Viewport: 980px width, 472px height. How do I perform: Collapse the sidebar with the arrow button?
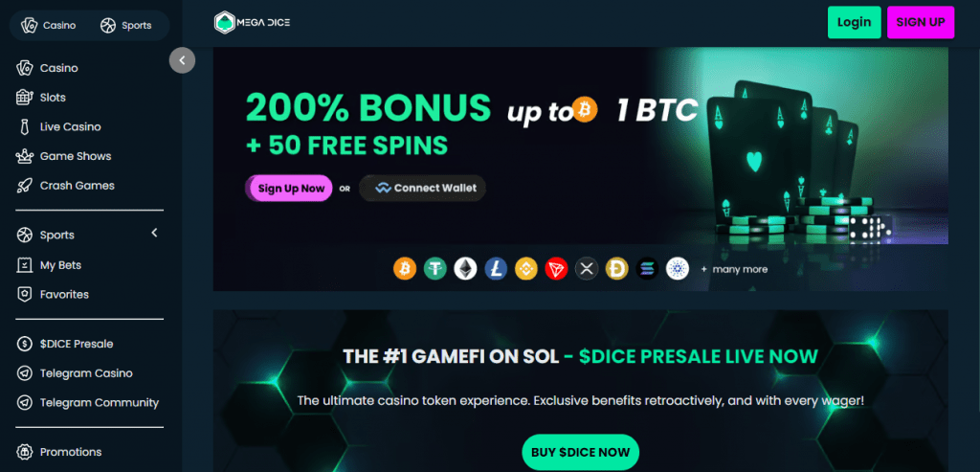[182, 60]
